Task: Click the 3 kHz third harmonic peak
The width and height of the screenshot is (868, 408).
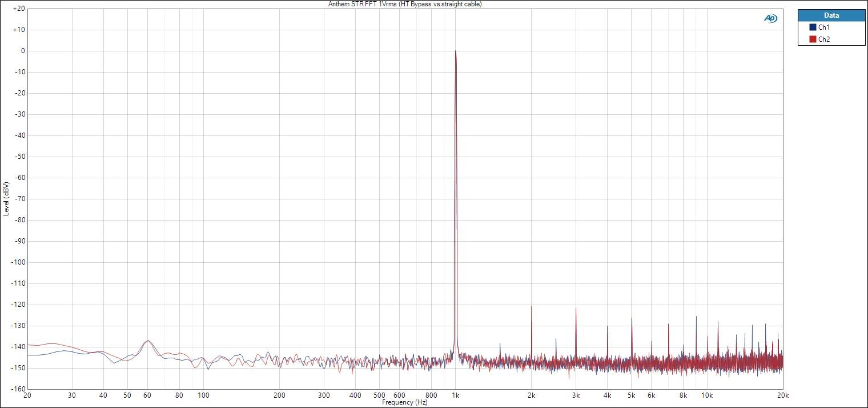Action: point(576,309)
